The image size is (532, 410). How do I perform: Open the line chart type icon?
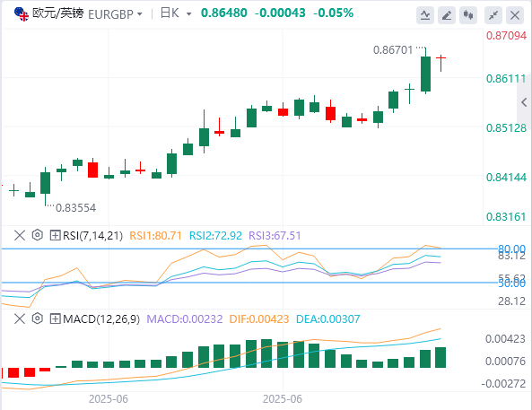425,15
